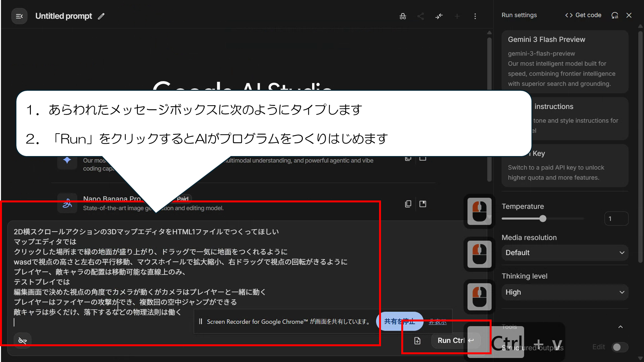The height and width of the screenshot is (362, 644).
Task: Click the Temperature value input field
Action: [616, 219]
